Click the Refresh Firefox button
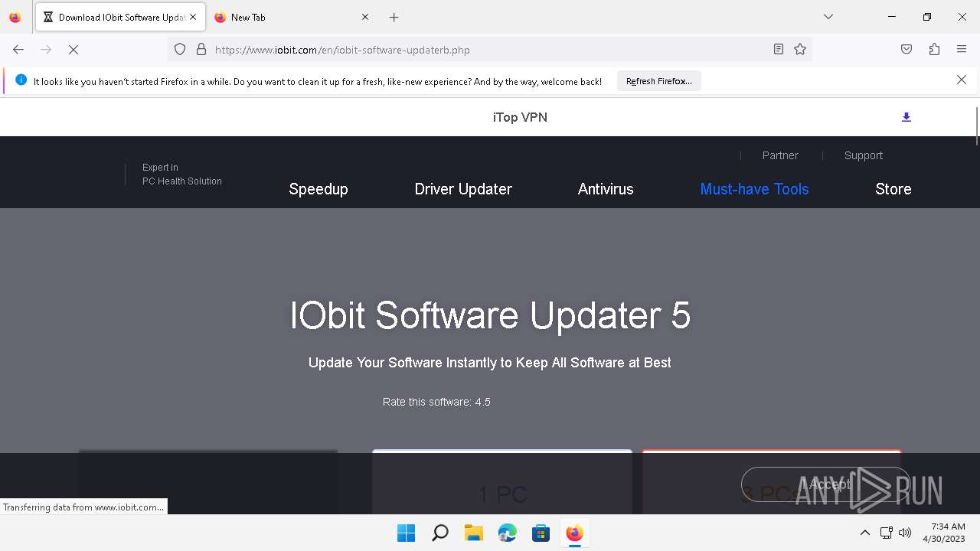This screenshot has height=551, width=980. [x=659, y=81]
